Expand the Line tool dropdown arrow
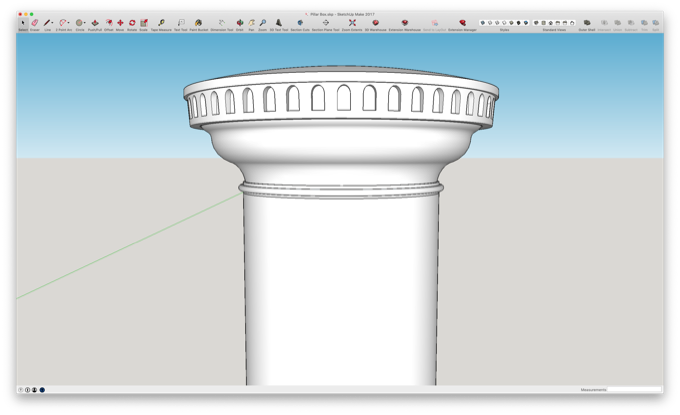 53,23
